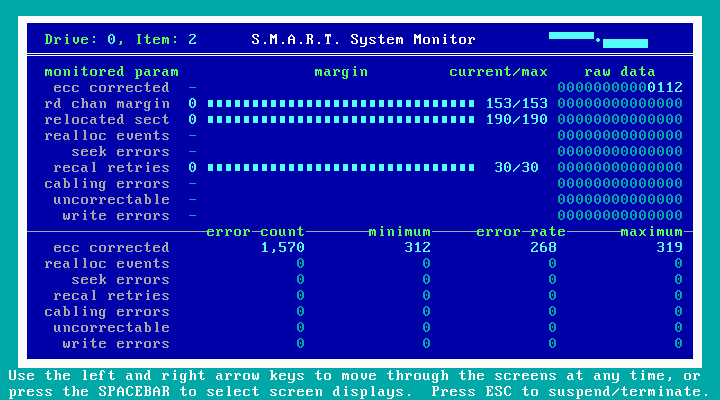The width and height of the screenshot is (720, 400).
Task: Click the activity indicator bars in the header
Action: (598, 39)
